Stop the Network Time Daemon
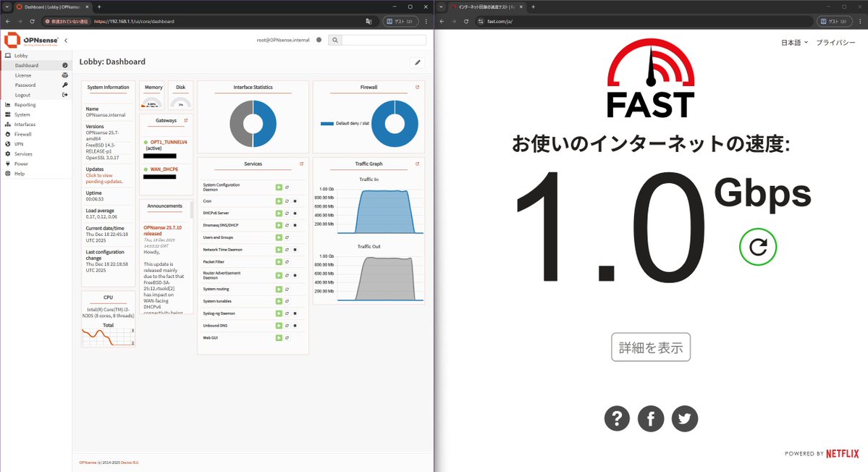The width and height of the screenshot is (868, 472). (295, 250)
